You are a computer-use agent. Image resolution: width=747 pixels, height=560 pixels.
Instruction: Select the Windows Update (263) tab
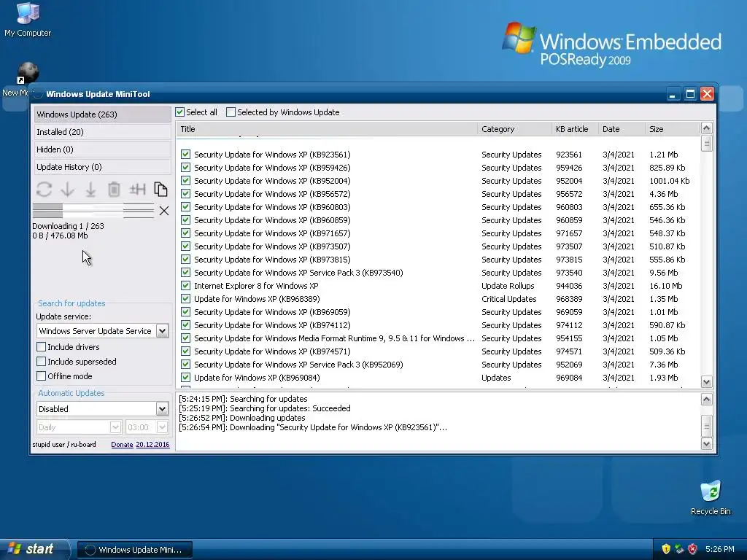pos(102,114)
